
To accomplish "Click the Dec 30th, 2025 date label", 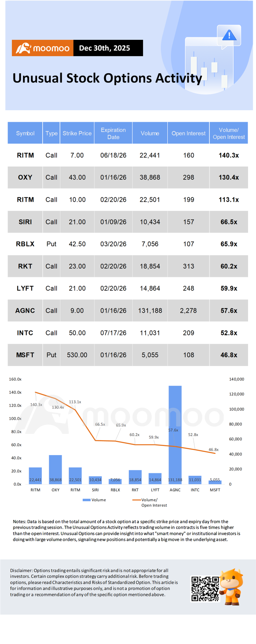I will (x=105, y=48).
